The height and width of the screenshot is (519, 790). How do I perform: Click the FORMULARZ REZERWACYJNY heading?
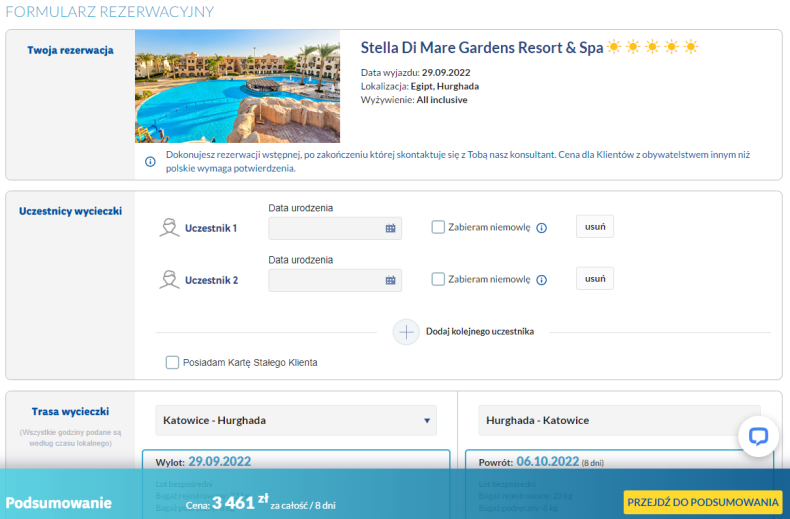(x=110, y=12)
